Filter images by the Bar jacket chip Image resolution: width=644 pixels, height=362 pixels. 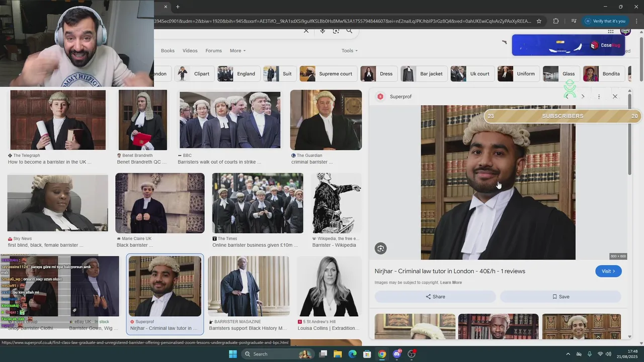(x=424, y=74)
